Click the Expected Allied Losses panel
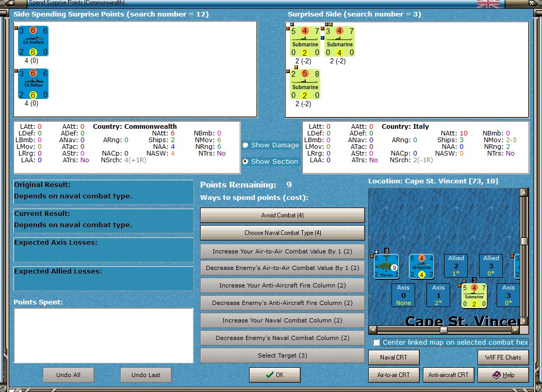Image resolution: width=542 pixels, height=392 pixels. (103, 278)
